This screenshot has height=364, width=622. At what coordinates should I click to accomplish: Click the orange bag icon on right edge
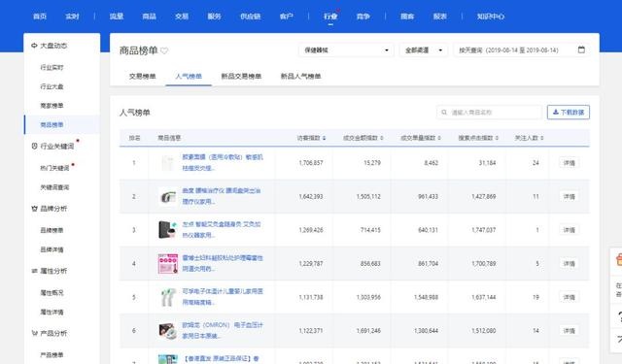point(618,260)
